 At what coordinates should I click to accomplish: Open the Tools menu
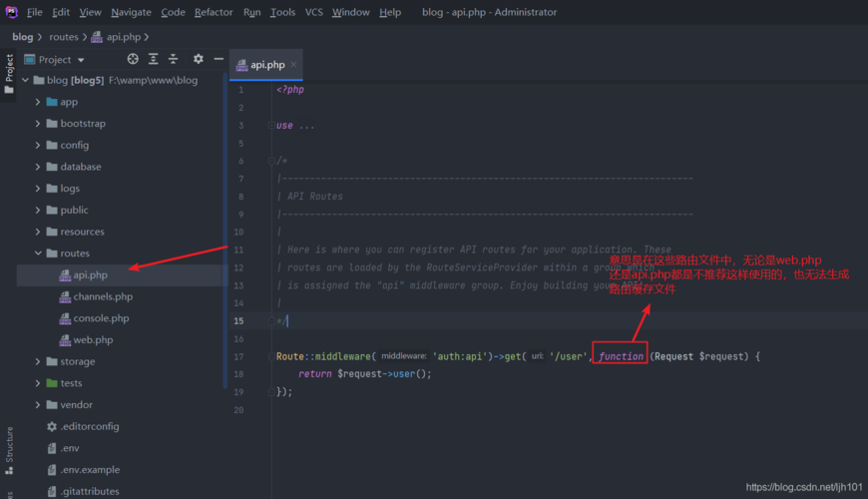pos(282,12)
